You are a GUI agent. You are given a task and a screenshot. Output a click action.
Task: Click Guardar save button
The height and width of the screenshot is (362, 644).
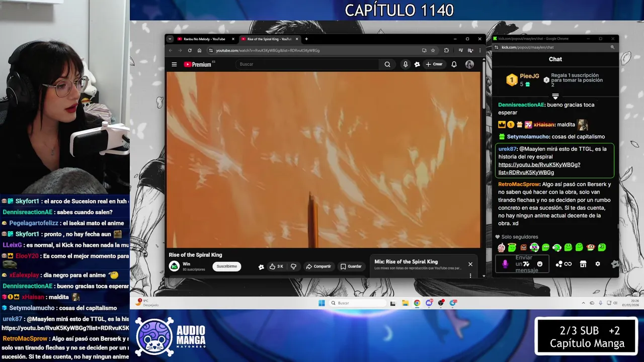tap(351, 266)
